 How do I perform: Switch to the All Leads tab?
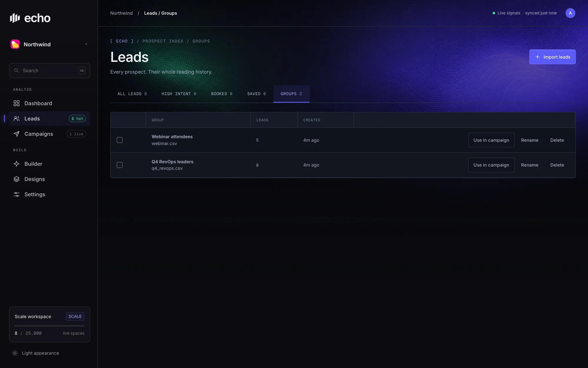(x=132, y=94)
